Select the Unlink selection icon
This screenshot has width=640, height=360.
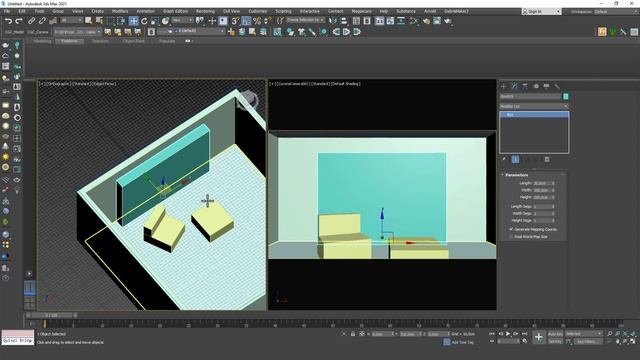pyautogui.click(x=42, y=20)
